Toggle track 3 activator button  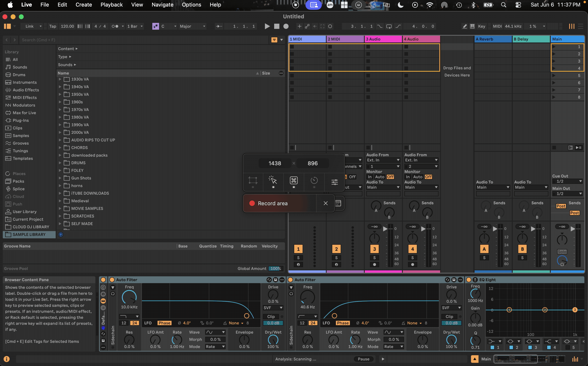[374, 249]
